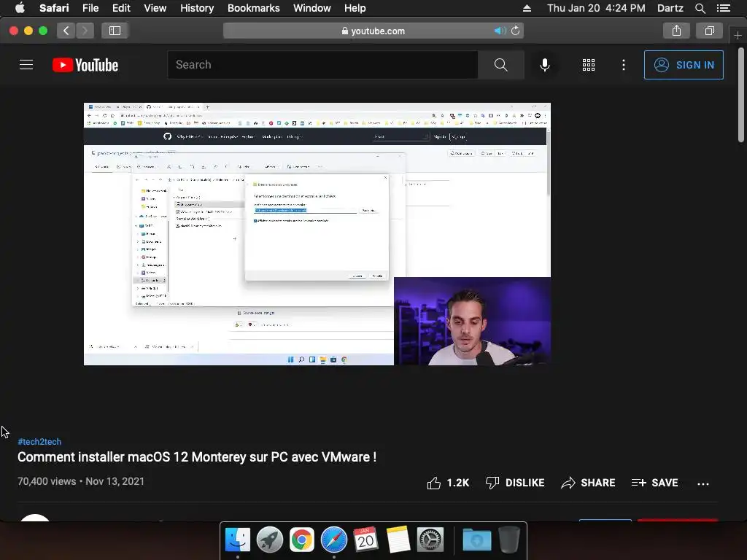This screenshot has height=560, width=747.
Task: Click the magnifier search button
Action: coord(500,65)
